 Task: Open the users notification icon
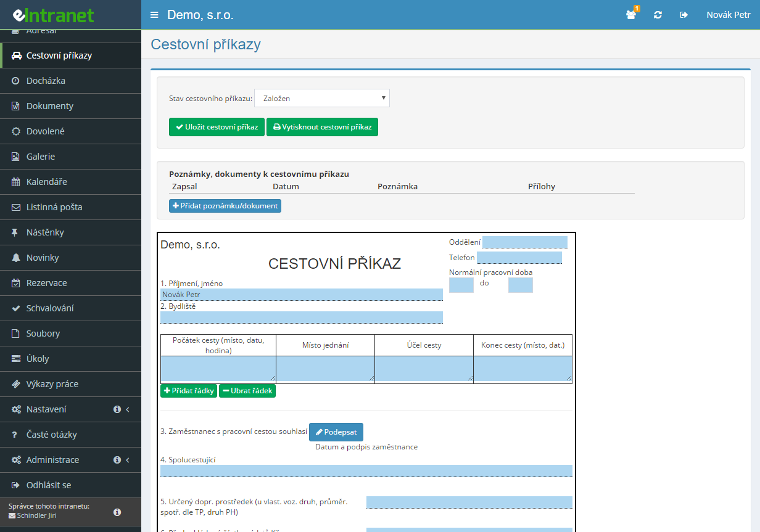click(x=630, y=15)
